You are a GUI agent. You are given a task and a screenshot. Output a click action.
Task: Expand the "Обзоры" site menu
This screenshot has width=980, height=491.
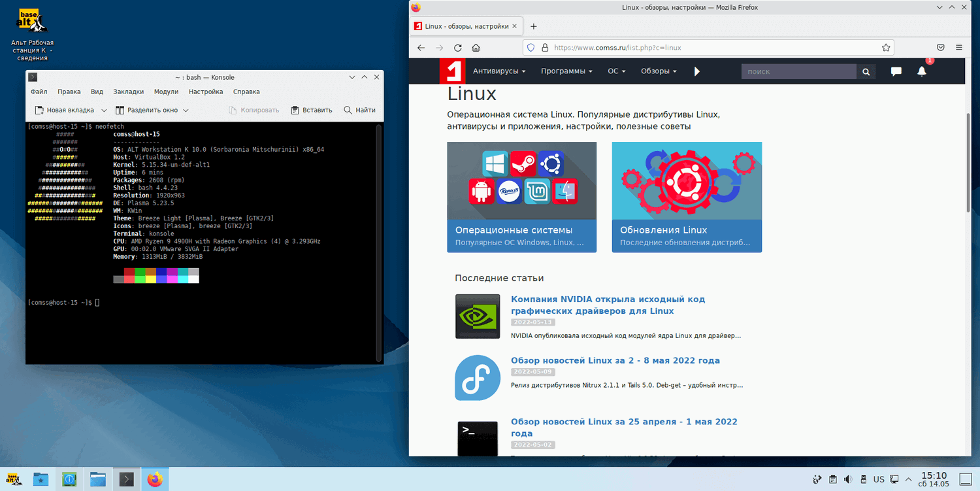coord(659,71)
